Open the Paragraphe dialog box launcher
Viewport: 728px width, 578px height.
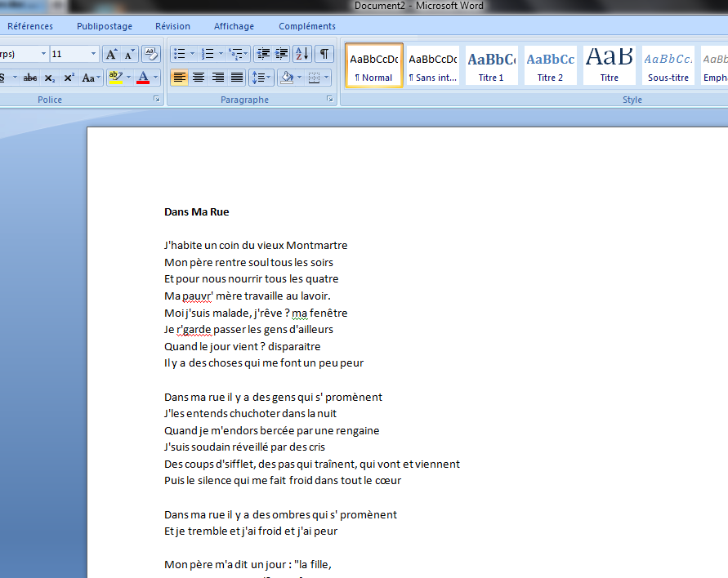[x=329, y=99]
